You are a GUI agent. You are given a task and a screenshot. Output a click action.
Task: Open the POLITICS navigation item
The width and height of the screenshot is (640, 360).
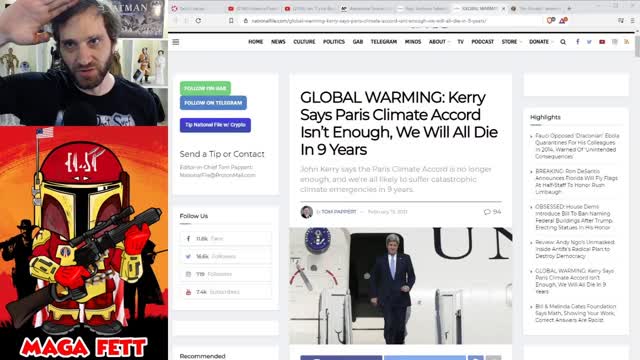[334, 42]
